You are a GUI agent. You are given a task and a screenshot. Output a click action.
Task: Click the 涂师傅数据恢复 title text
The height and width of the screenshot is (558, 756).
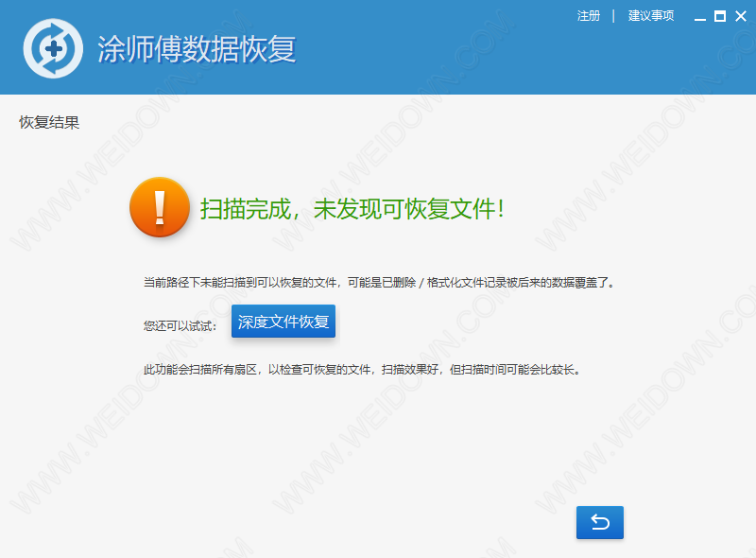coord(197,48)
